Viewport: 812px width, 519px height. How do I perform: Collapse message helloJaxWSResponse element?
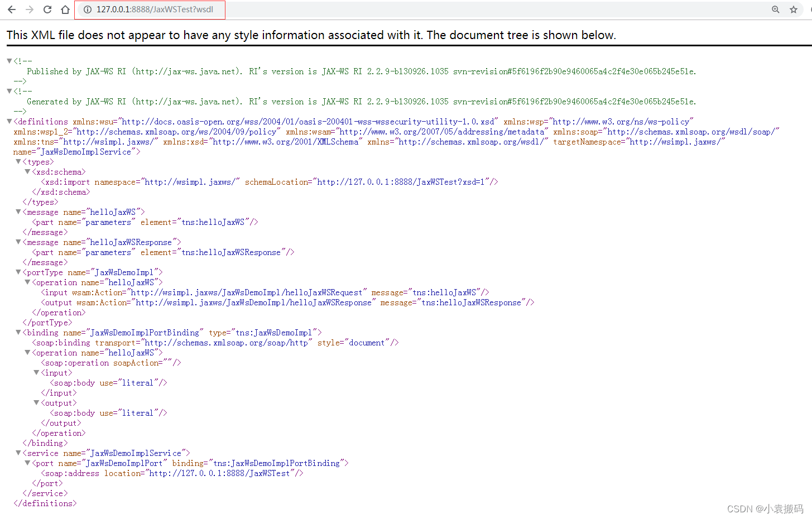click(18, 242)
